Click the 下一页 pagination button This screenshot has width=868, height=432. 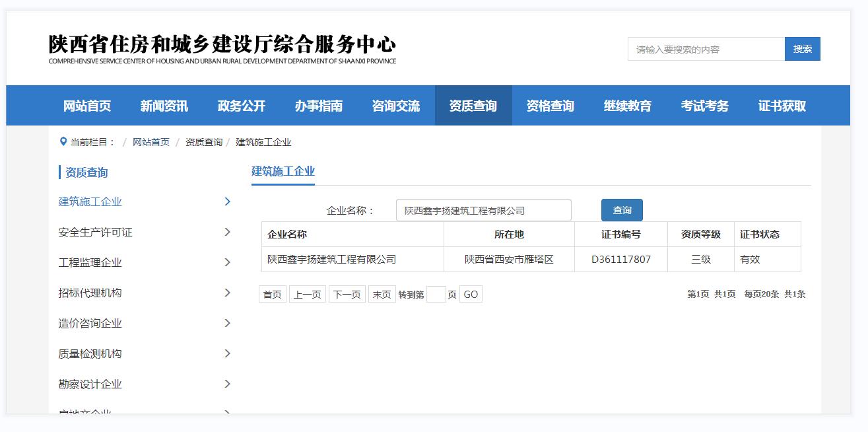[347, 295]
